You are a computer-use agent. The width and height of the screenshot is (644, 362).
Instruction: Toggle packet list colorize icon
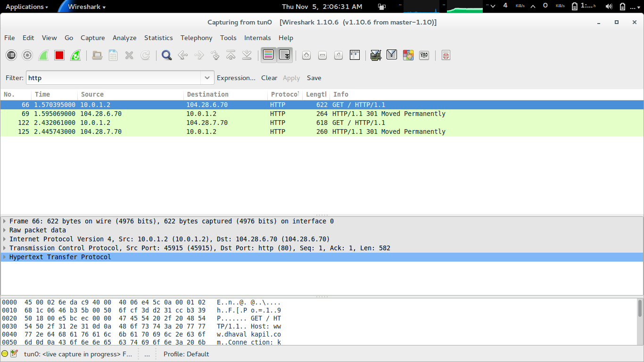click(x=268, y=55)
